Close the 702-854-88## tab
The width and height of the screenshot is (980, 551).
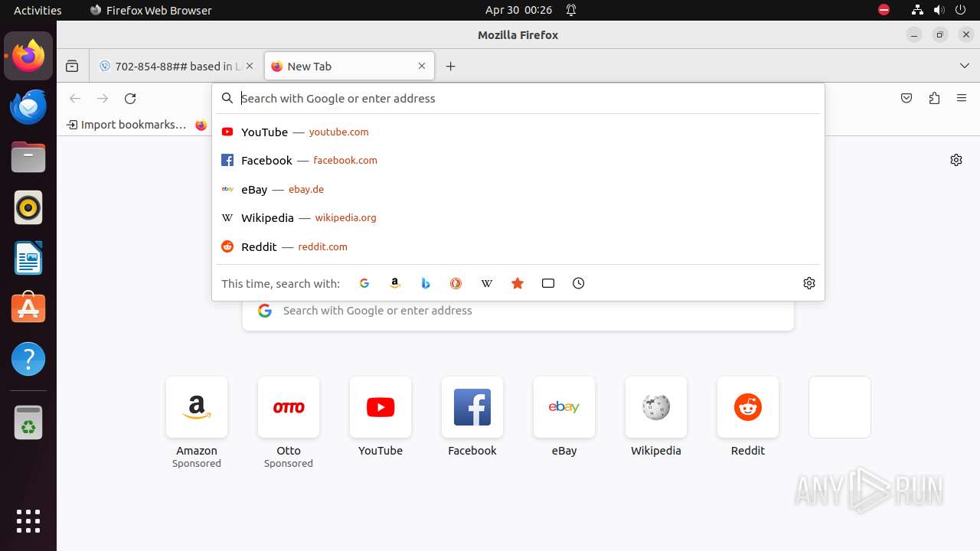250,67
